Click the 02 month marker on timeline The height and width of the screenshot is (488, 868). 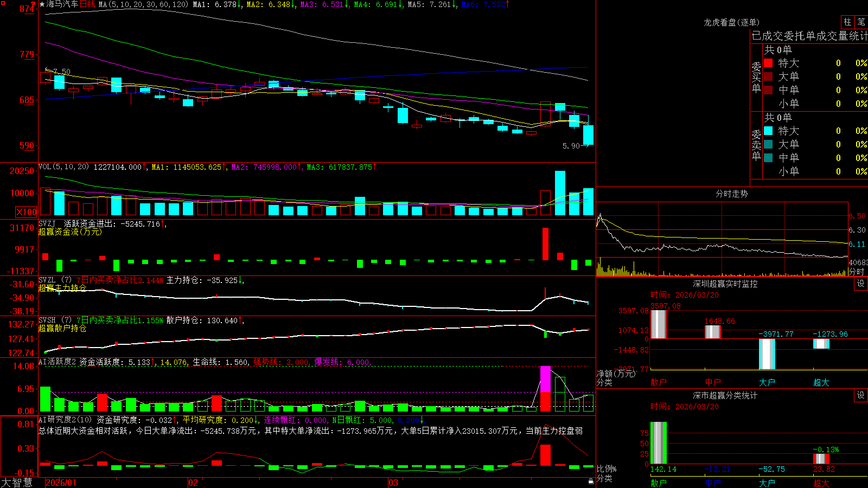(x=193, y=483)
